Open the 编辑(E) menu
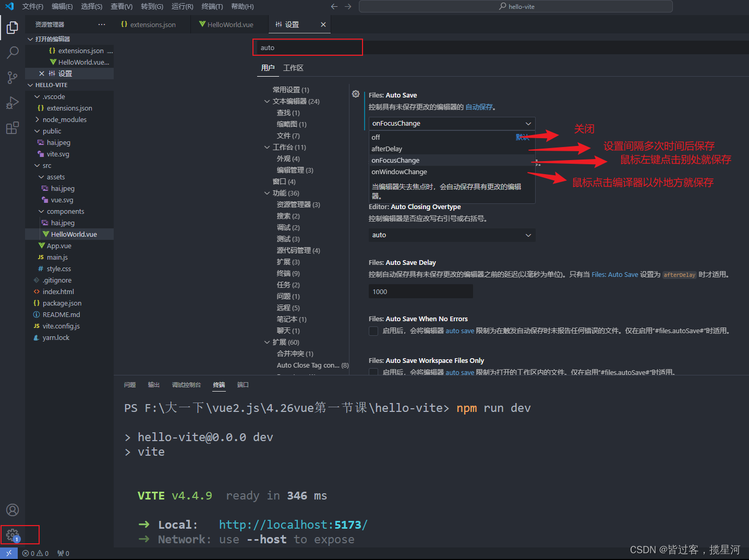749x560 pixels. point(62,6)
